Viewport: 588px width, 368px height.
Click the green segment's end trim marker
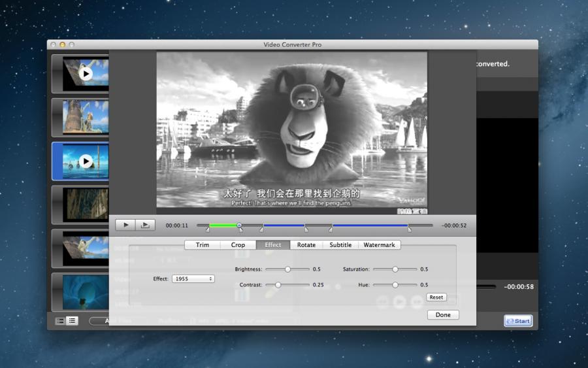tap(240, 229)
